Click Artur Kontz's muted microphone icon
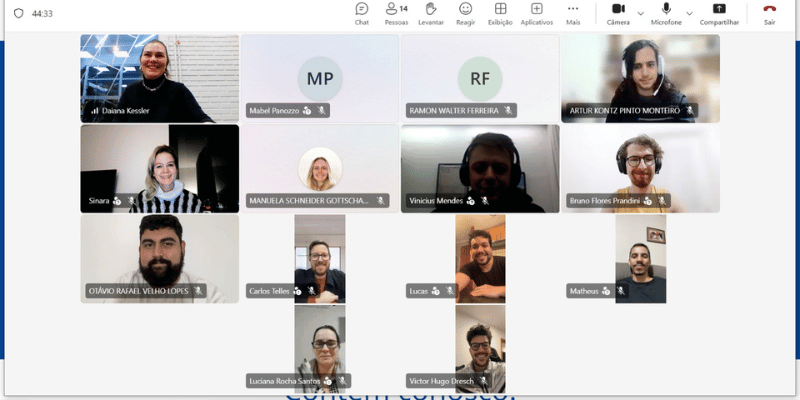The image size is (800, 400). coord(689,111)
